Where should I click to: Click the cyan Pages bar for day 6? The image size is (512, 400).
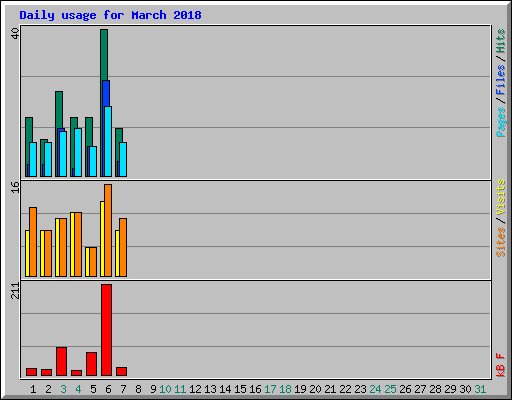coord(108,141)
